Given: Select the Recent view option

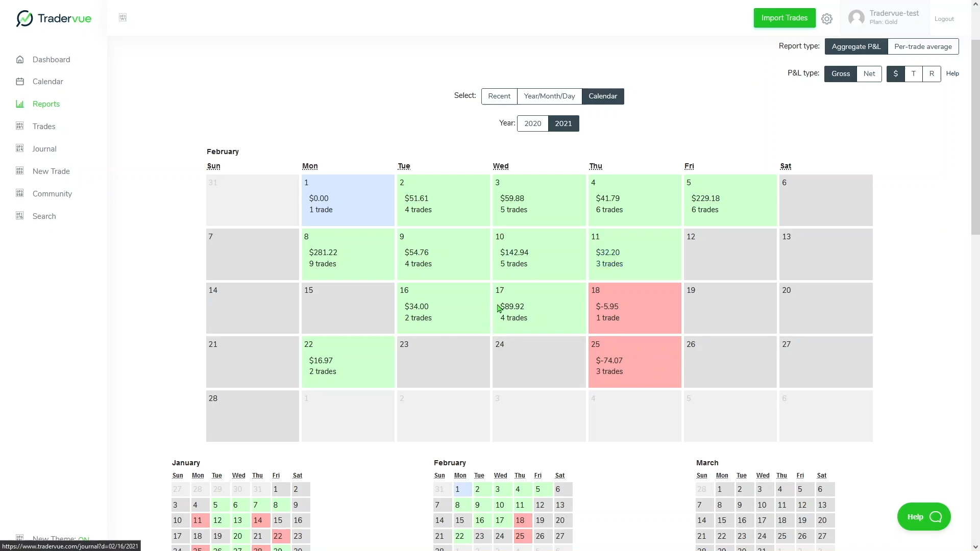Looking at the screenshot, I should 499,96.
